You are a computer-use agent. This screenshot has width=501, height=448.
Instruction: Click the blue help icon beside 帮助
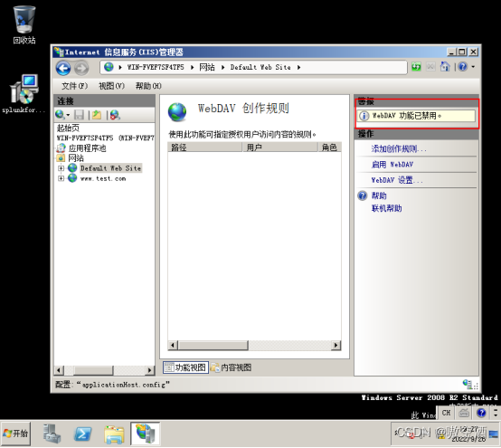pyautogui.click(x=363, y=195)
